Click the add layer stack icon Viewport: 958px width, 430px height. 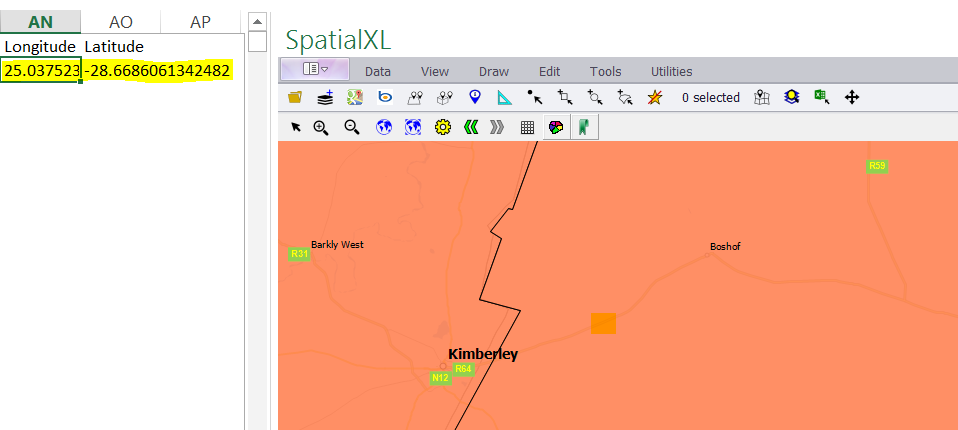pos(325,97)
